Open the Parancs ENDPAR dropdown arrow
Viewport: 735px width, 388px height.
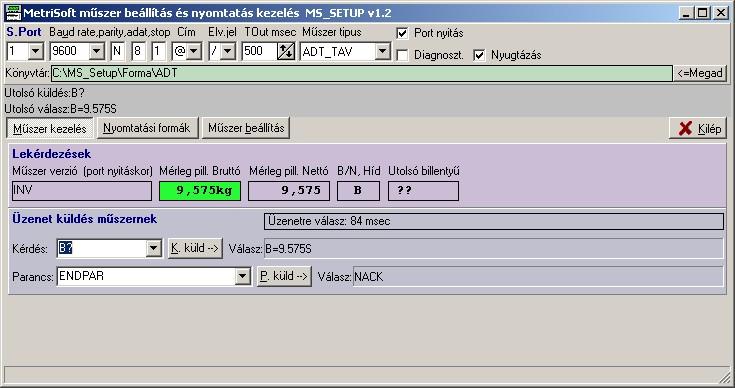tap(242, 276)
